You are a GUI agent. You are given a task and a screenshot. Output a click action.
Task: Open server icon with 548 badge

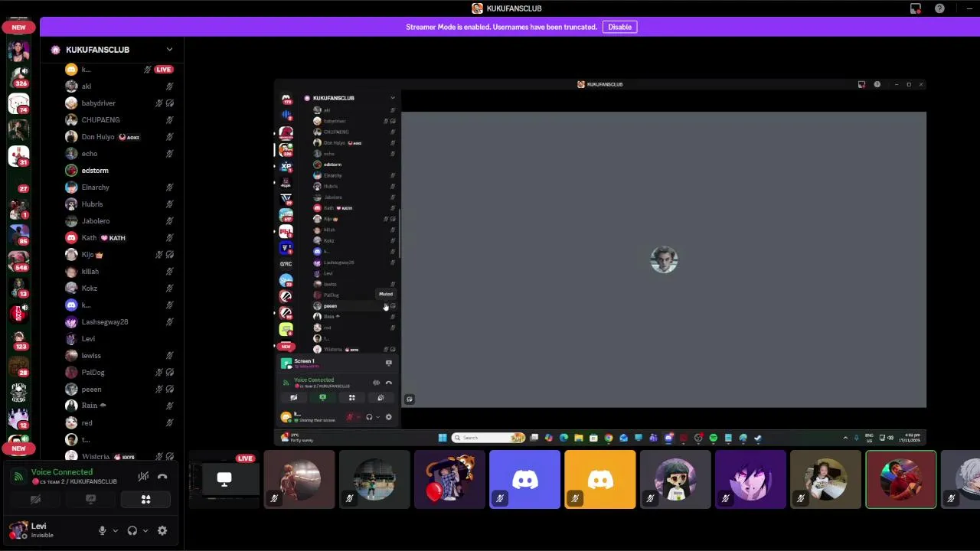tap(18, 259)
